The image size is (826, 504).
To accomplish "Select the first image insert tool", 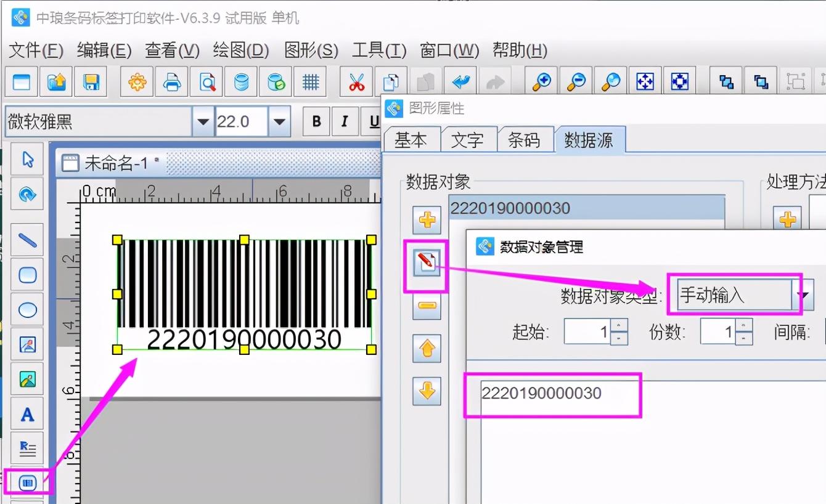I will (27, 344).
